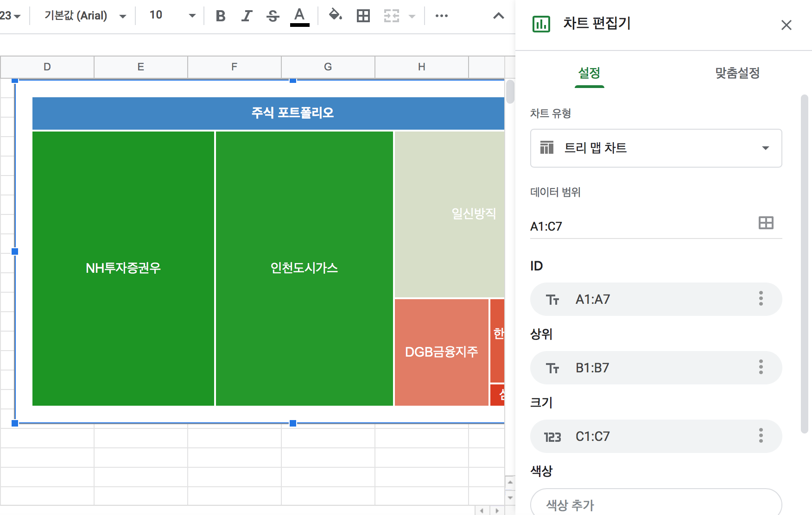This screenshot has height=515, width=812.
Task: Toggle bold formatting
Action: [221, 16]
